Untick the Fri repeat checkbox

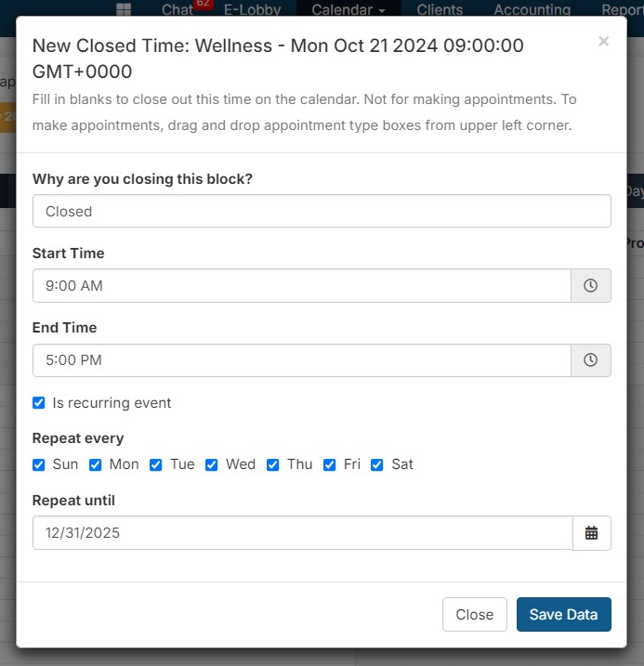coord(330,464)
